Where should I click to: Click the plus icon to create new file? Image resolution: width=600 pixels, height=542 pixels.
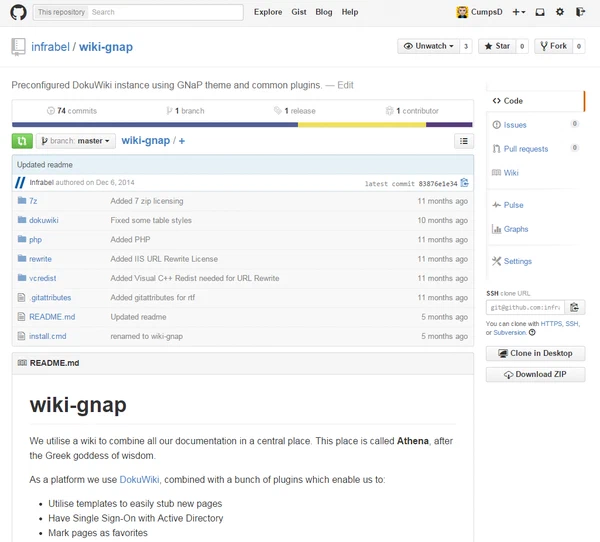[x=182, y=141]
